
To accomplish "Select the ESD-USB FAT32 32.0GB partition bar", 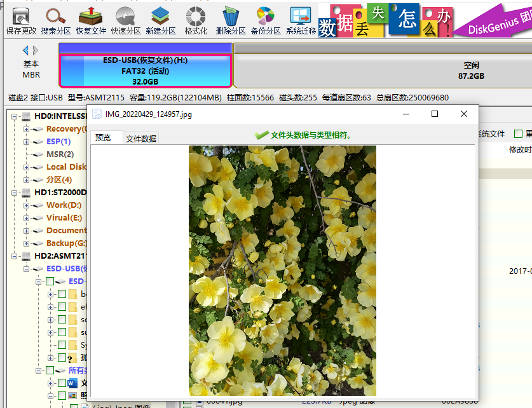I will click(146, 70).
